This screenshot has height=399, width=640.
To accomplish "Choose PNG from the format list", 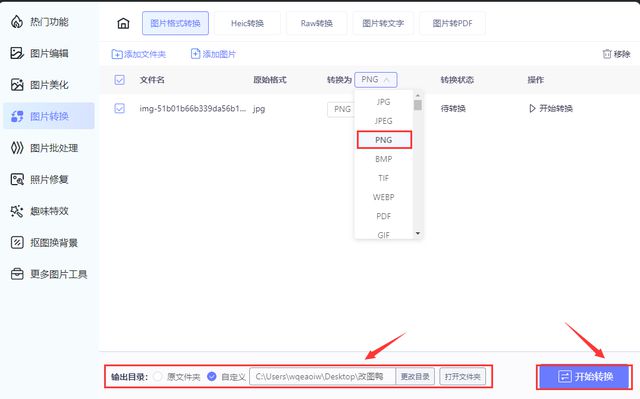I will coord(384,140).
